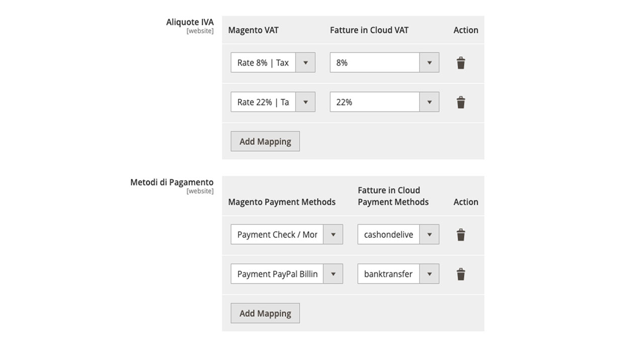Click Add Mapping under Aliquote IVA
Screen dimensions: 644x362
click(x=265, y=141)
